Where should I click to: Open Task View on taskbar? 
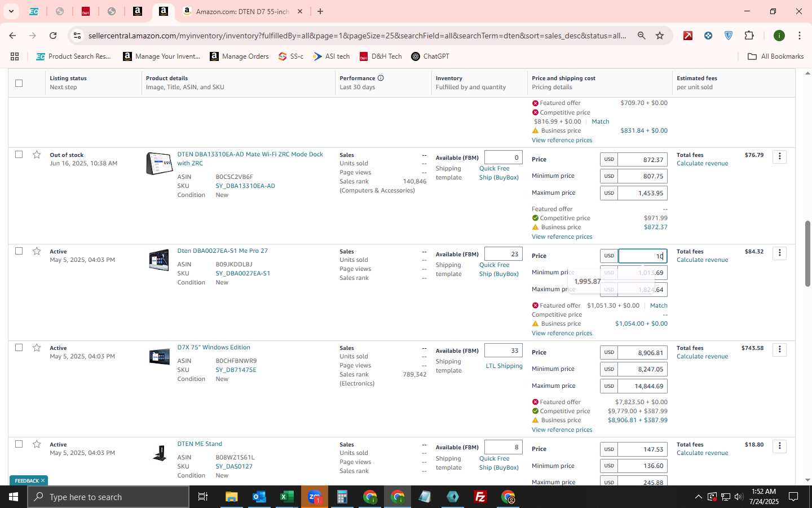pos(203,497)
